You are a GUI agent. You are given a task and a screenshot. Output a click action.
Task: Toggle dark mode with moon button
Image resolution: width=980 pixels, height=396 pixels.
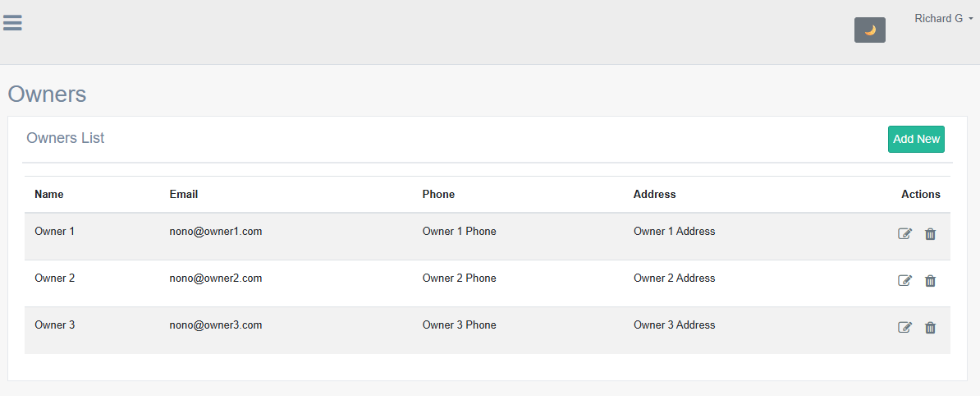point(869,30)
